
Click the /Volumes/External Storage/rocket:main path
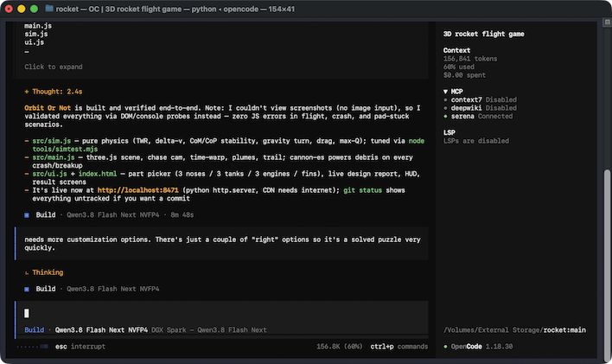514,330
